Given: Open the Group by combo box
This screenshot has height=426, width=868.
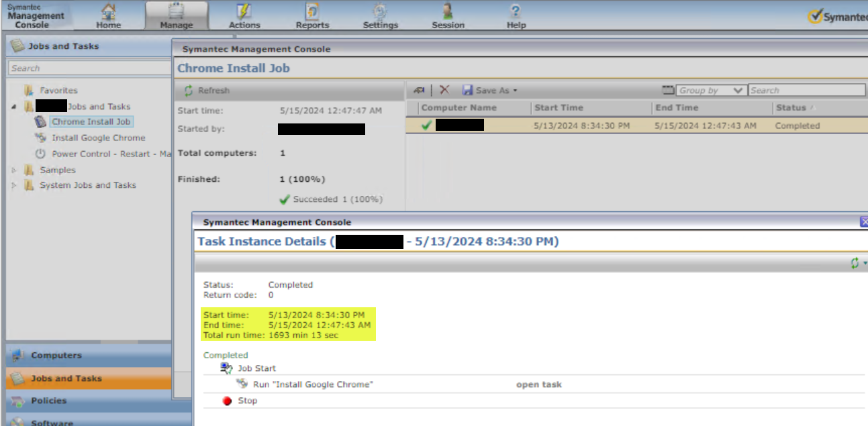Looking at the screenshot, I should click(x=712, y=90).
